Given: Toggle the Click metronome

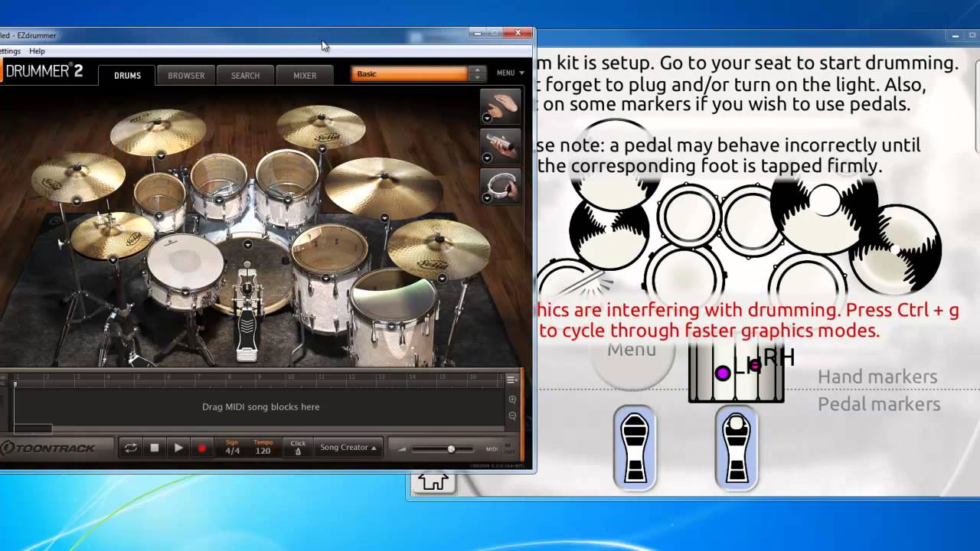Looking at the screenshot, I should [298, 448].
